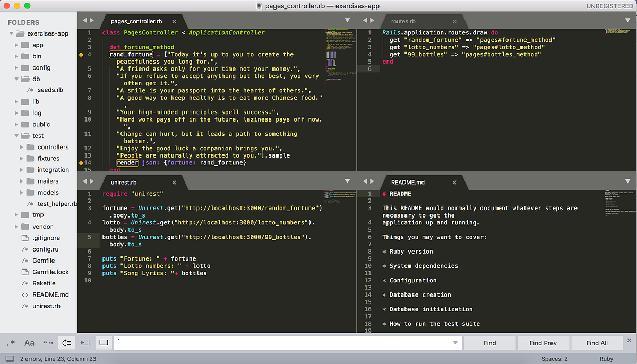
Task: Toggle whole-word matching in the find bar
Action: (48, 343)
